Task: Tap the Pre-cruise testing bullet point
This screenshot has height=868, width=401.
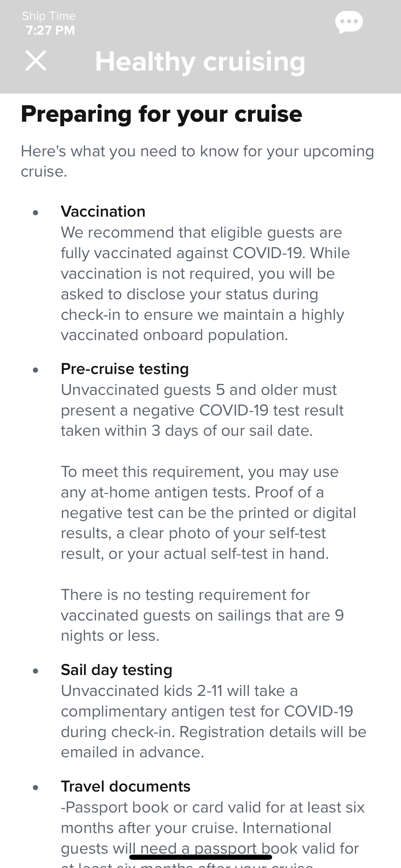Action: [x=36, y=370]
